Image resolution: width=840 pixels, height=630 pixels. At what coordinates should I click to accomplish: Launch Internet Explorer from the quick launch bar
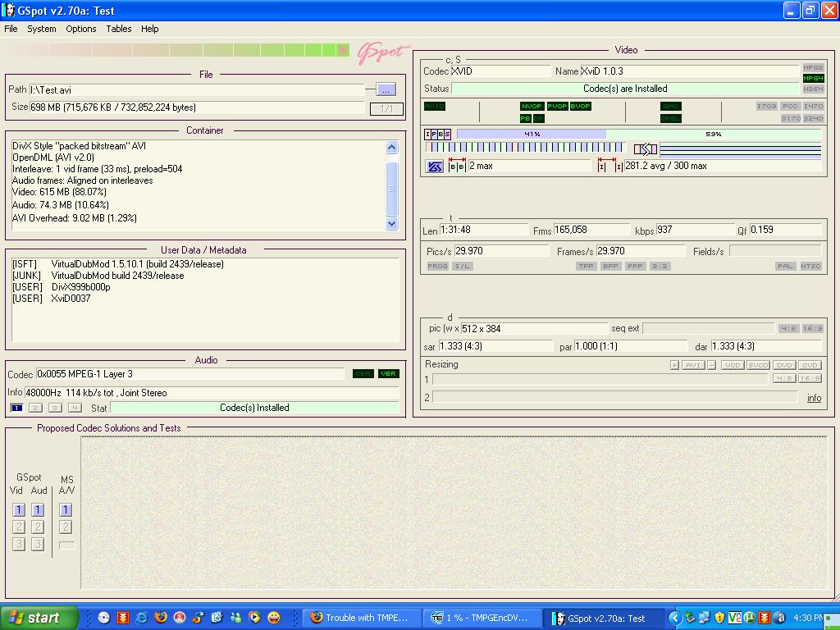tap(141, 618)
